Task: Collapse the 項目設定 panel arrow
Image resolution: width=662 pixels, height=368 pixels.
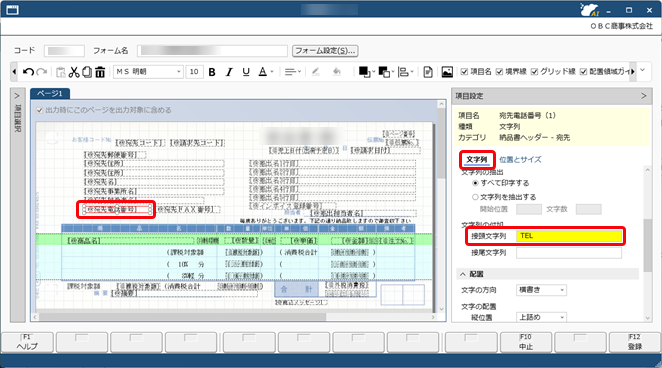Action: point(643,96)
